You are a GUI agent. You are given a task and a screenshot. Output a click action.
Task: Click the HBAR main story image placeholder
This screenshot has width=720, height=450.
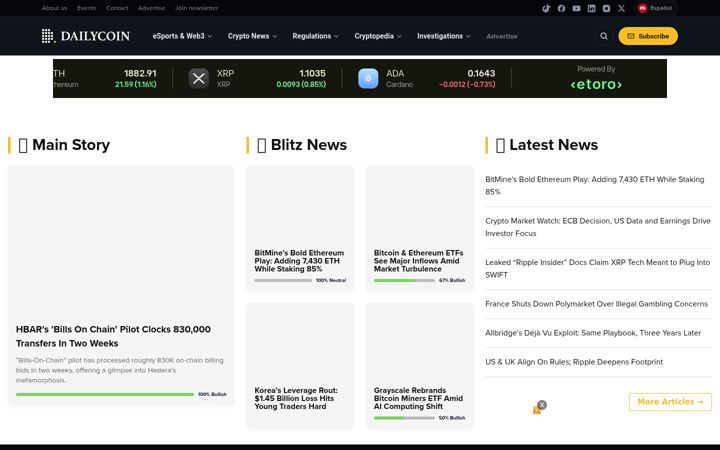click(x=121, y=241)
